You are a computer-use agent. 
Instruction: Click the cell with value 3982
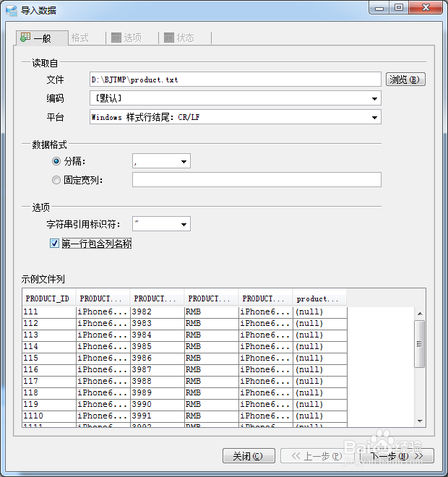click(x=158, y=311)
